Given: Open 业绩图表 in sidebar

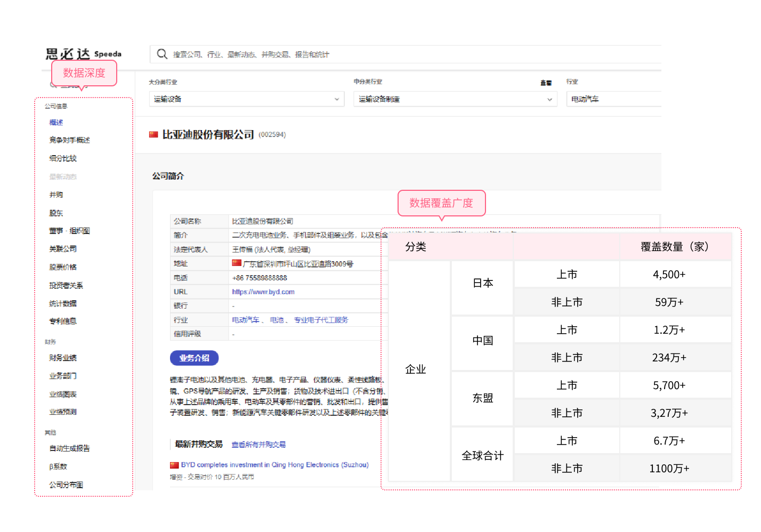Looking at the screenshot, I should click(x=63, y=394).
